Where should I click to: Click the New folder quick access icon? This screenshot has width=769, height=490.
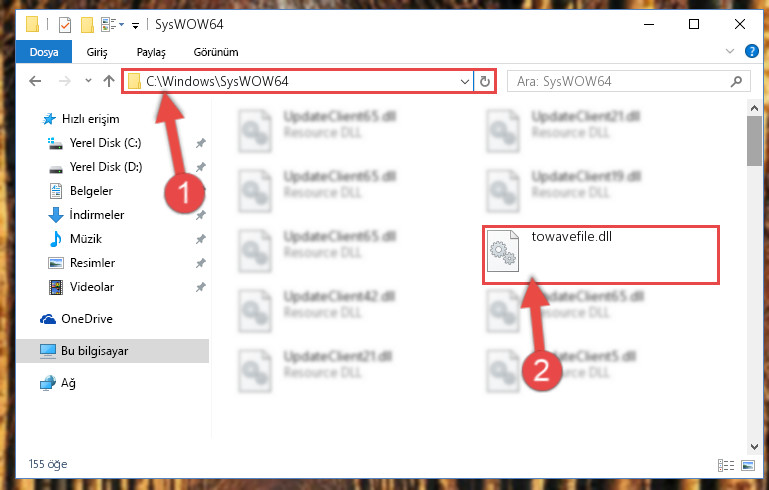click(87, 25)
